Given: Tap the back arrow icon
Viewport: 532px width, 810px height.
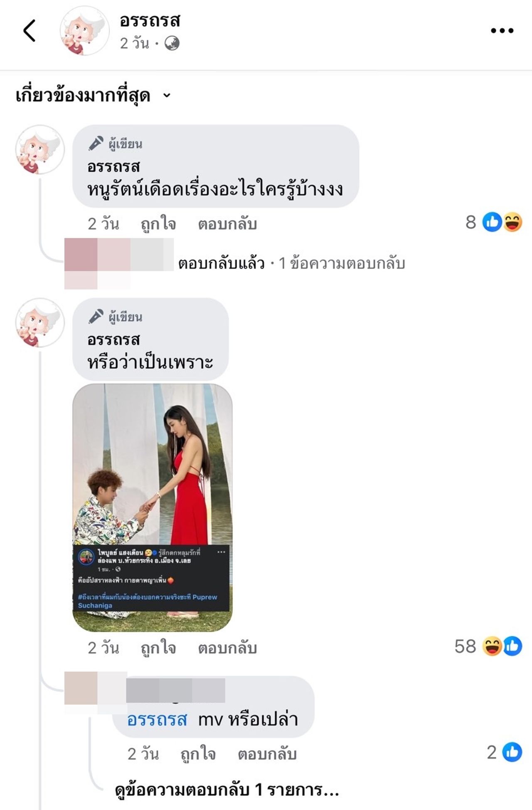Looking at the screenshot, I should click(x=29, y=31).
